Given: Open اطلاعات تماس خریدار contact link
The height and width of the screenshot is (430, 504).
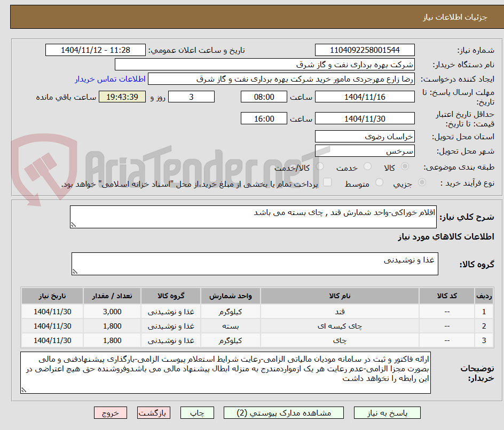Looking at the screenshot, I should click(x=110, y=79).
